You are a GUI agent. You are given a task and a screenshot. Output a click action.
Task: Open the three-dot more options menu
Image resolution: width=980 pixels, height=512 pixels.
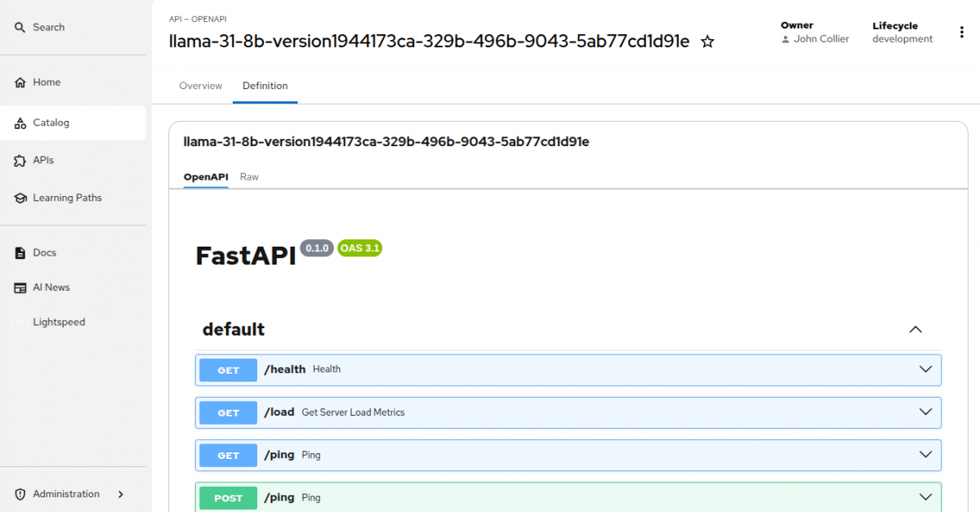click(961, 33)
